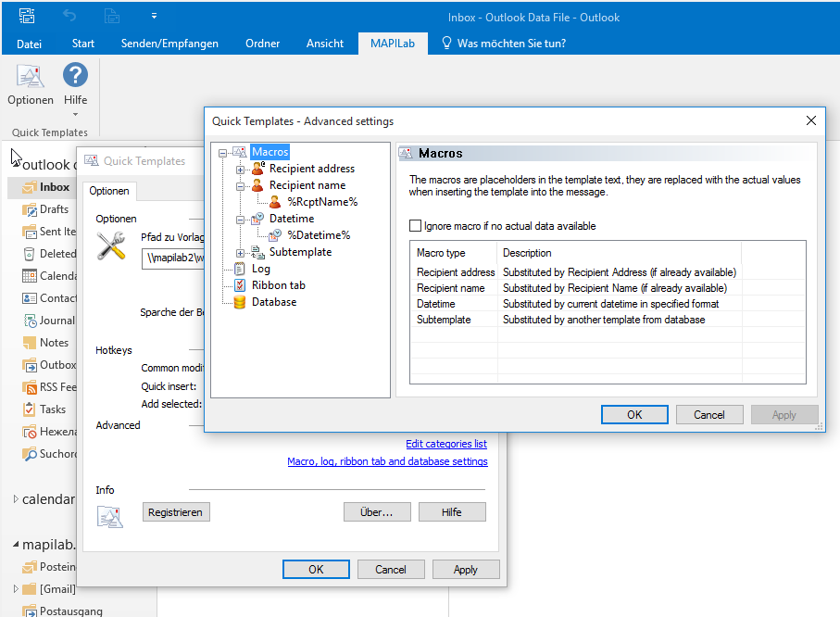Viewport: 840px width, 617px height.
Task: Click the template path input field
Action: 173,258
